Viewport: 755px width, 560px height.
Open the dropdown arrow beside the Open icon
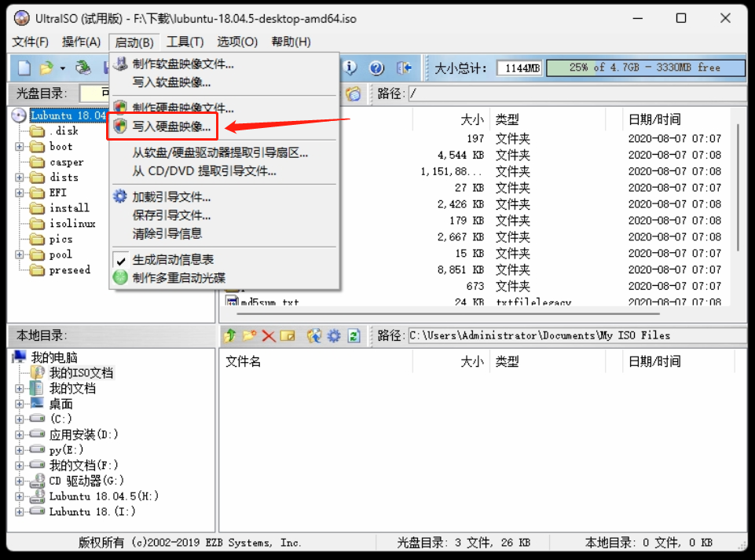pyautogui.click(x=63, y=68)
